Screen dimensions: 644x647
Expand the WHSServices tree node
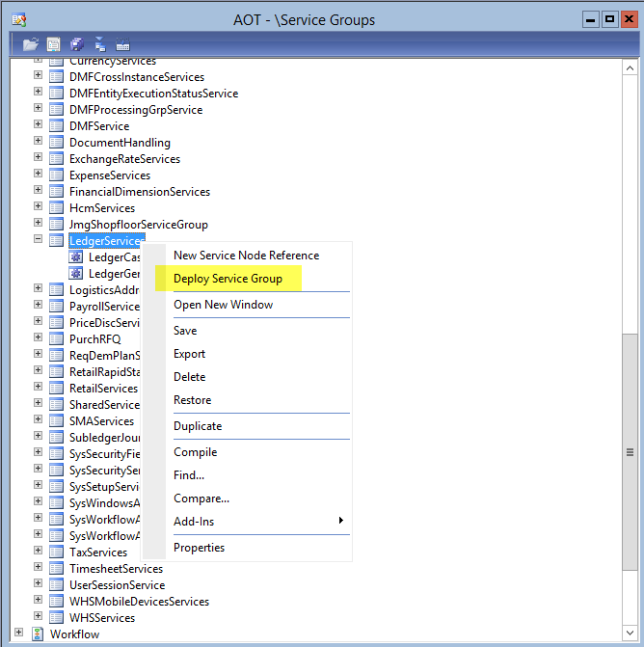point(39,617)
